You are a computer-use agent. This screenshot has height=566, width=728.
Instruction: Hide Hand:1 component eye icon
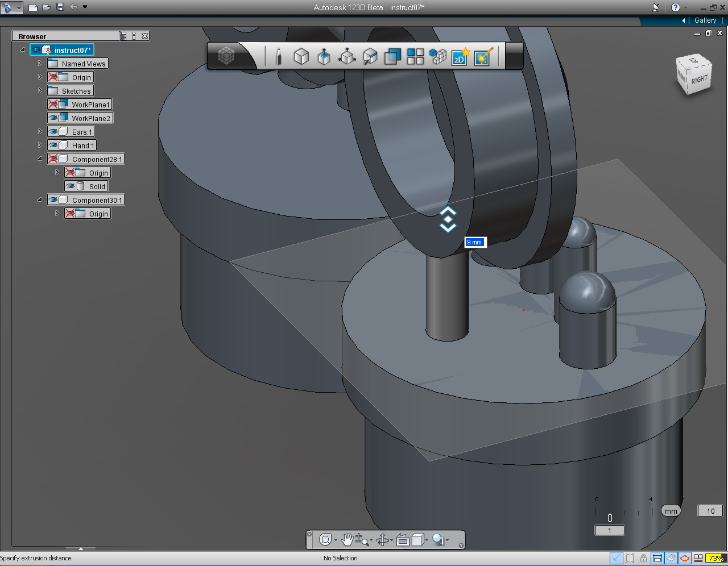click(53, 145)
